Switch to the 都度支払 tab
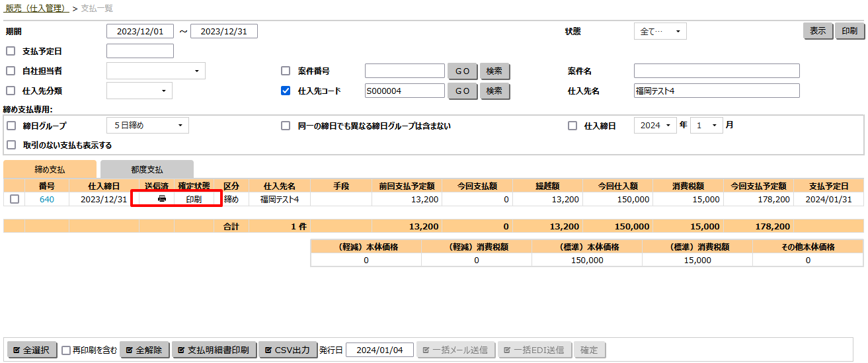Screen dimensions: 868x363 click(147, 169)
